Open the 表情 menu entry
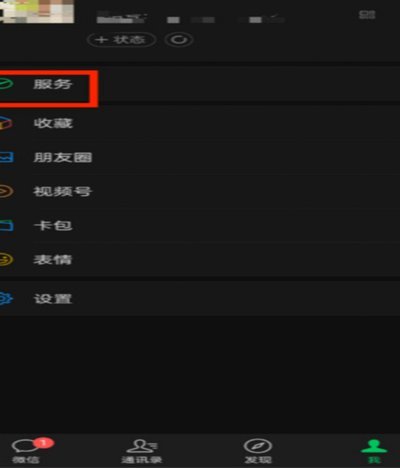The width and height of the screenshot is (400, 468). coord(200,259)
